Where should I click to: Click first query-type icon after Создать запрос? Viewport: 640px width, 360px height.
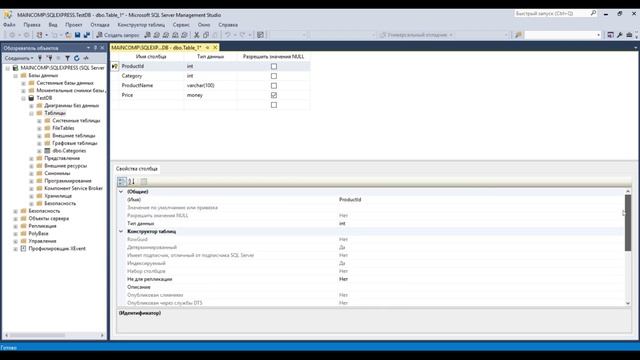(x=148, y=35)
